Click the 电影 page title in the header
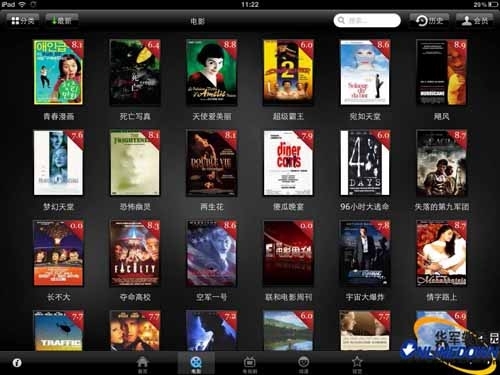500x375 pixels. pos(197,21)
